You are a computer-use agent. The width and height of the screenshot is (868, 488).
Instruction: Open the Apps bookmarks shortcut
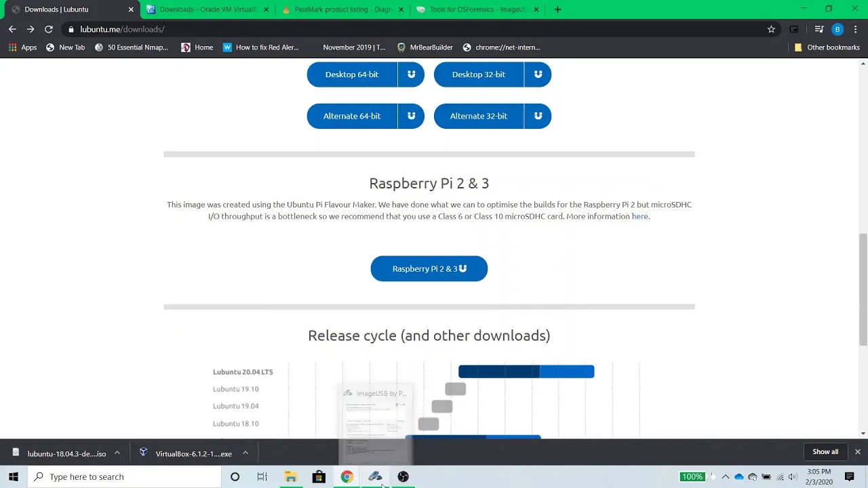[22, 47]
